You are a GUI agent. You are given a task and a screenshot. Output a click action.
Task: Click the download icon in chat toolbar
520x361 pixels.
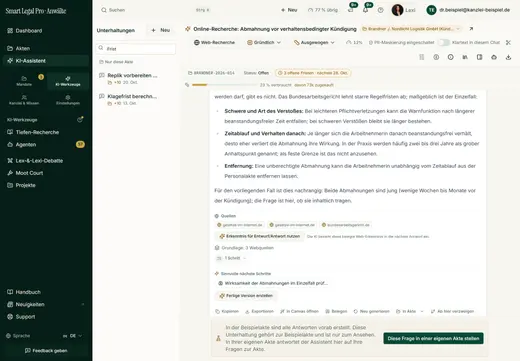(x=508, y=57)
